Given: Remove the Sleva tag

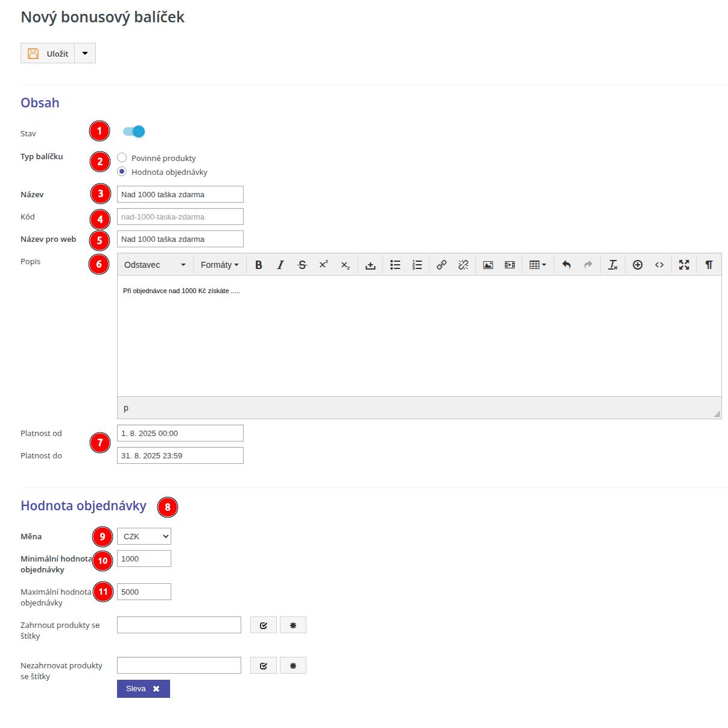Looking at the screenshot, I should pyautogui.click(x=156, y=689).
